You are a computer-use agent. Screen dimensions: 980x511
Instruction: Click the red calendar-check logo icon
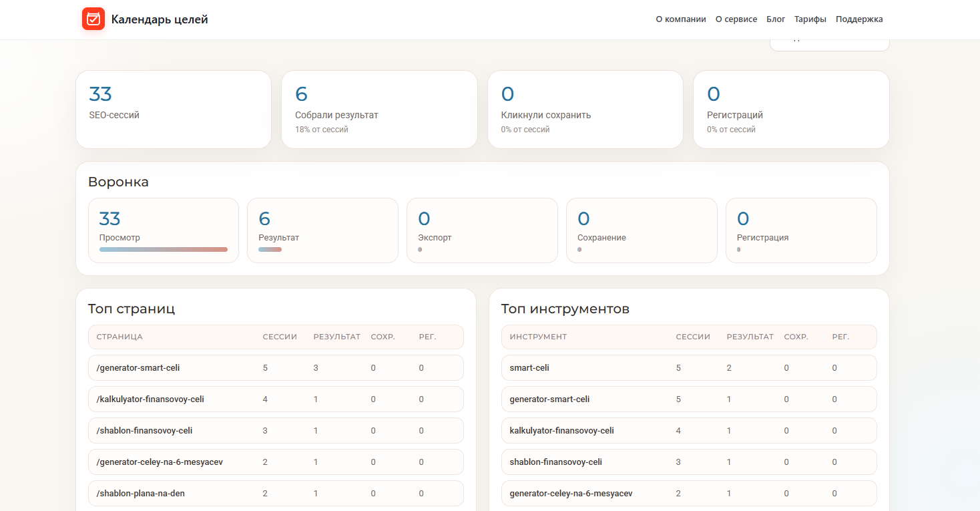(93, 19)
